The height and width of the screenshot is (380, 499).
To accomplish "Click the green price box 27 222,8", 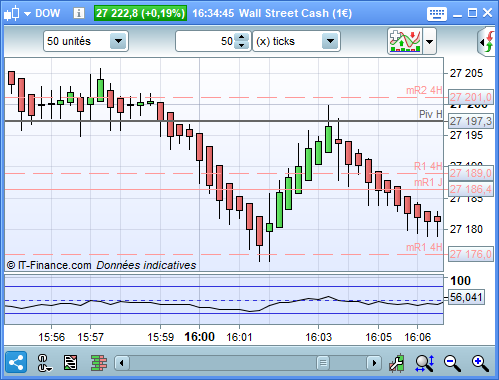I will (x=140, y=13).
